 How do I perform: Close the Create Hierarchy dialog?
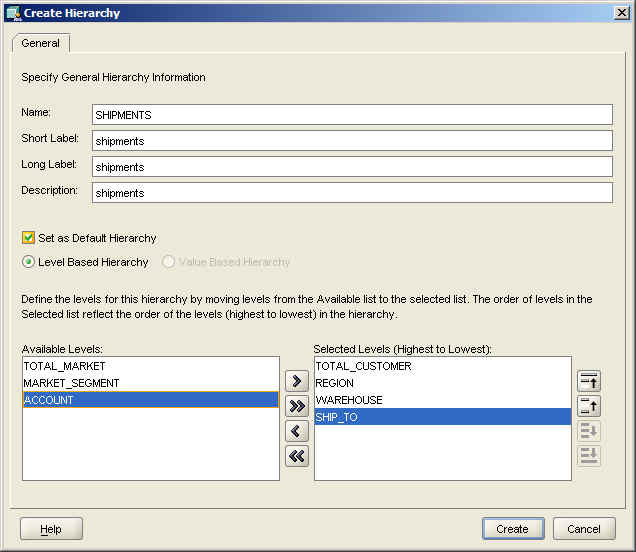click(621, 13)
